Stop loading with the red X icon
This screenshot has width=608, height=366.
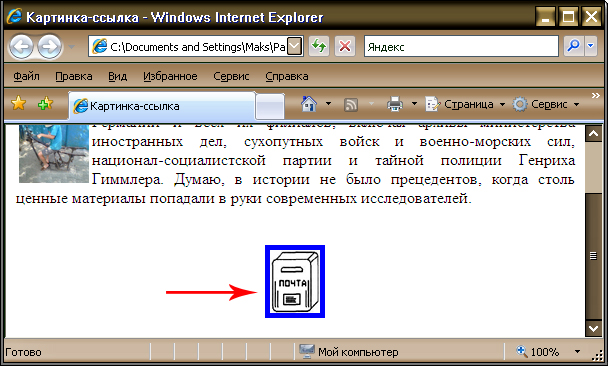[345, 47]
